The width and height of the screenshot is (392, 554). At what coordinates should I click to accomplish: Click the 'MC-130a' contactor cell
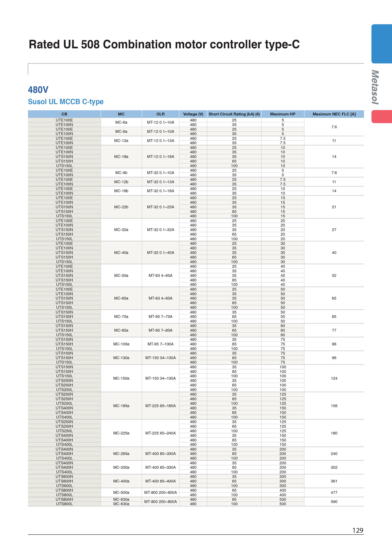tap(121, 358)
